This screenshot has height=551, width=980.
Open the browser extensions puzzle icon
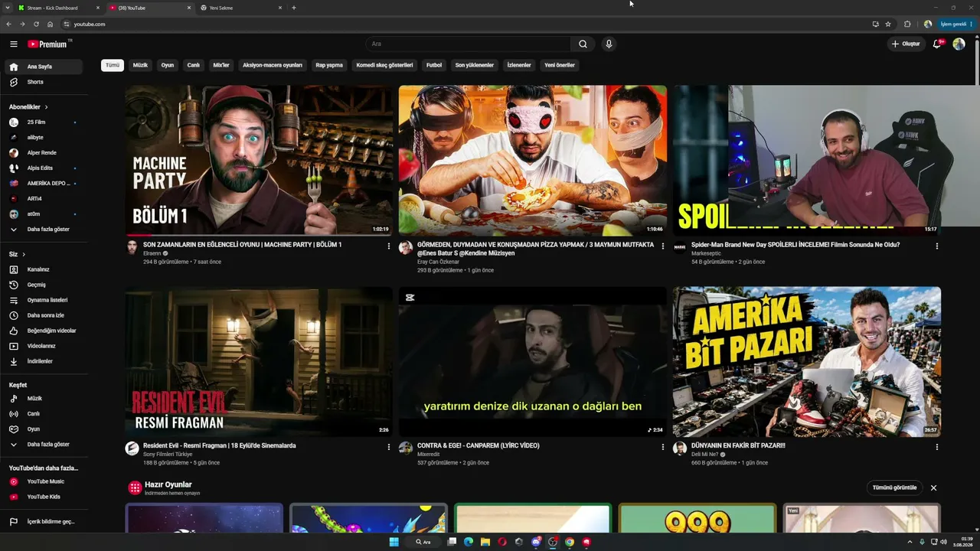click(x=907, y=24)
